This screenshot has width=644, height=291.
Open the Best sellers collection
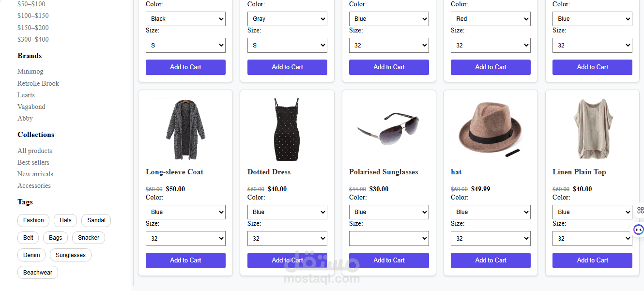[x=33, y=162]
